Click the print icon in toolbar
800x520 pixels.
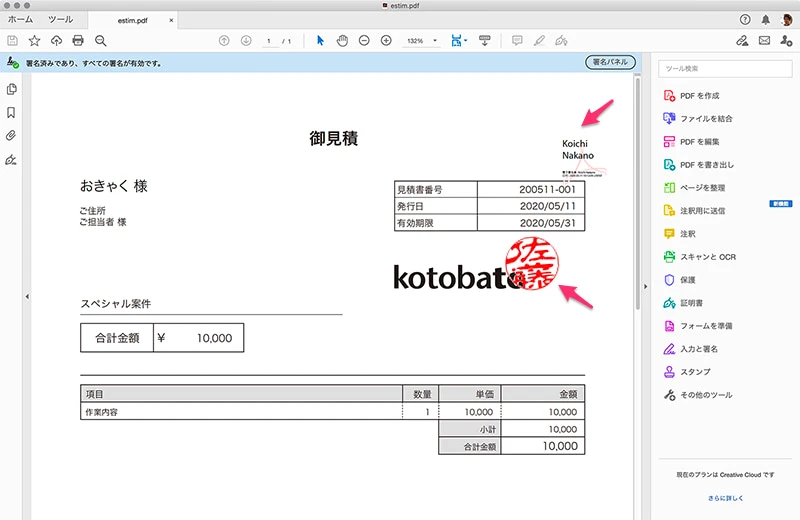pyautogui.click(x=78, y=40)
